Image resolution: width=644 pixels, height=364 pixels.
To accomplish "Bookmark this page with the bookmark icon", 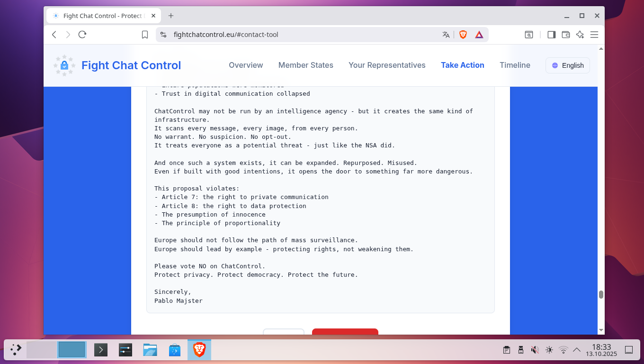I will pos(145,35).
